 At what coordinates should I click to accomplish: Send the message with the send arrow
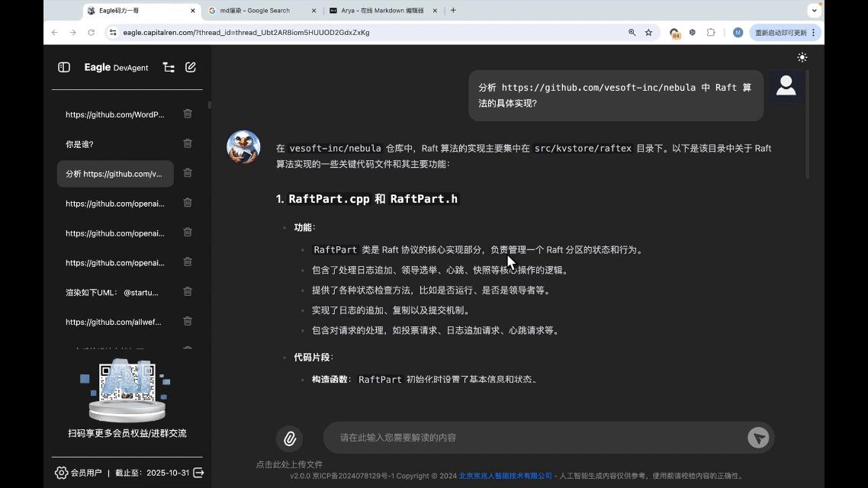757,438
